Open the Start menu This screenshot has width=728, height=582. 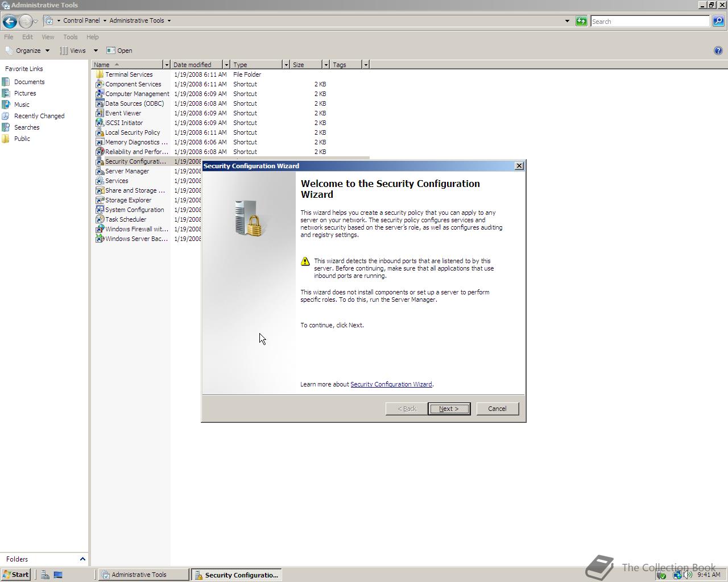click(15, 575)
